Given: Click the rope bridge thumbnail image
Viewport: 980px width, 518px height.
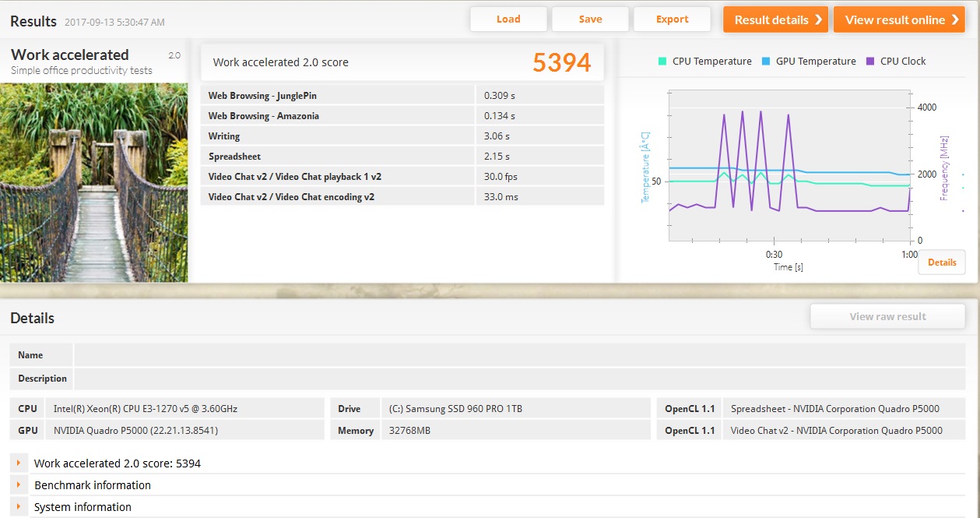Looking at the screenshot, I should tap(93, 182).
